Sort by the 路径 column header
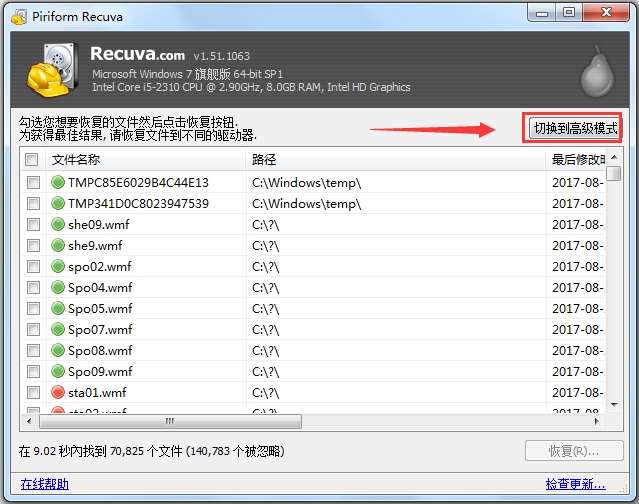Screen dimensions: 639x504 [395, 159]
